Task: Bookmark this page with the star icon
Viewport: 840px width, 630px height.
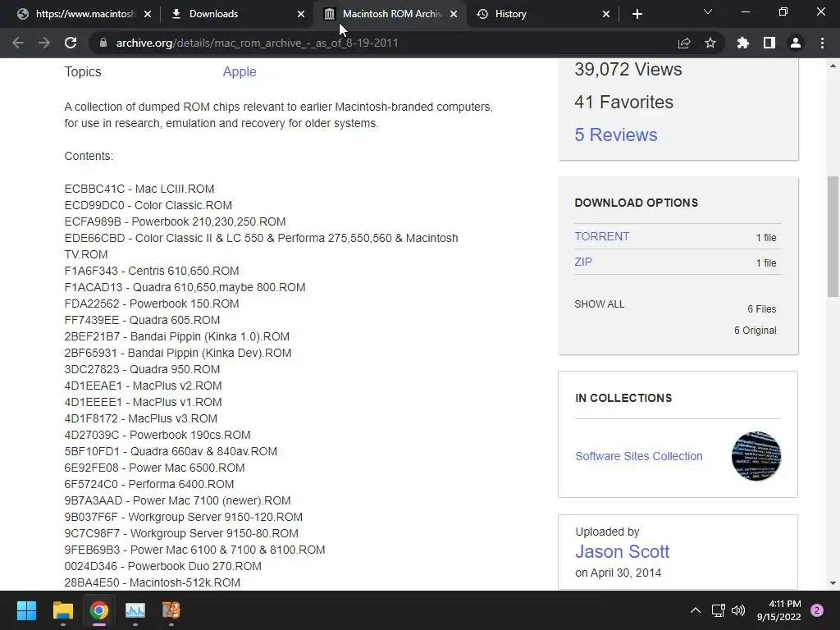Action: point(710,43)
